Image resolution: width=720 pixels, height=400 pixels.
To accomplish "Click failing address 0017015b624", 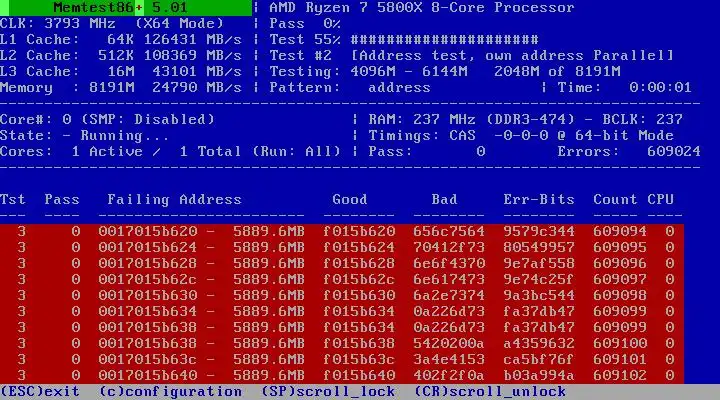I will [147, 248].
